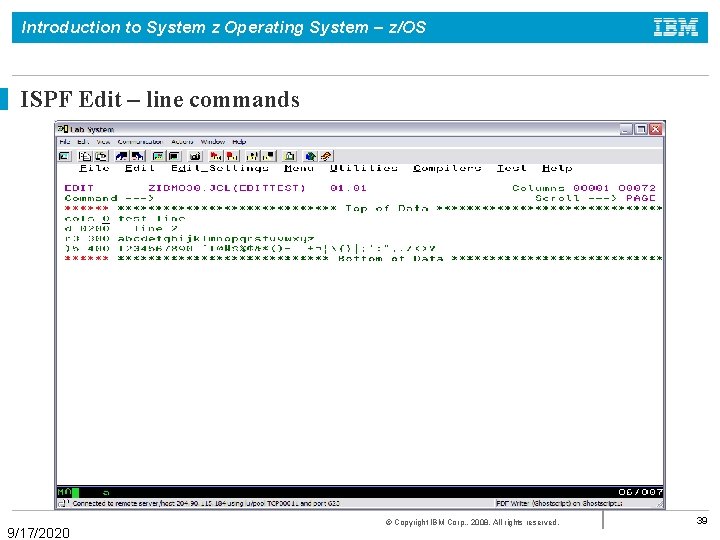
Task: Click the MA status indicator
Action: [64, 492]
